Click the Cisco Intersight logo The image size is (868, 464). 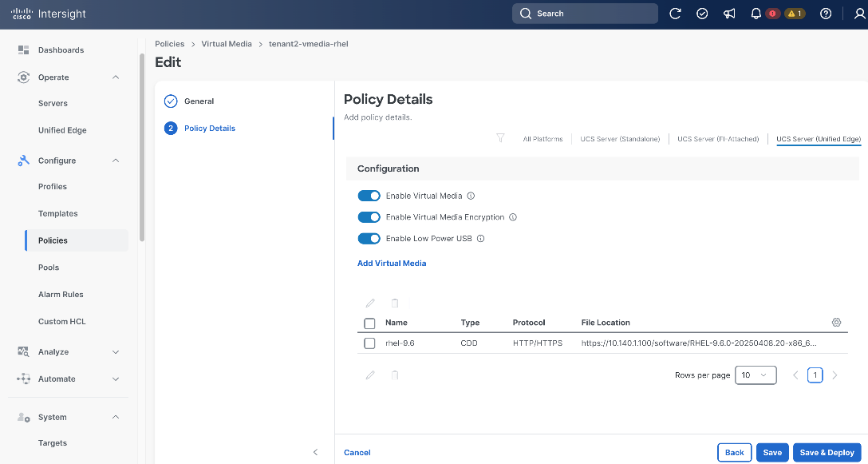49,14
